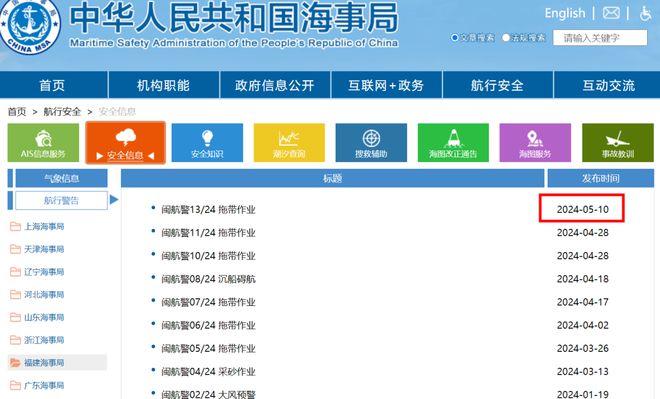
Task: Select 上海海事局 in the bureau list
Action: 44,227
